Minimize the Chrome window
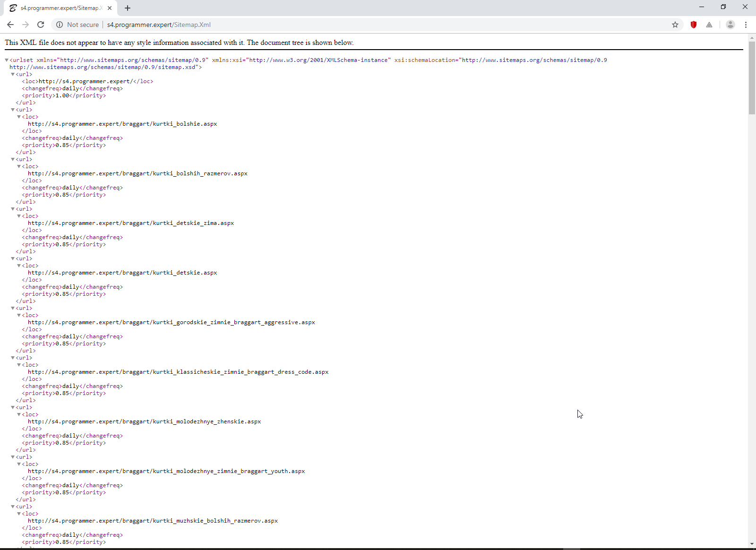The image size is (756, 550). (x=702, y=7)
